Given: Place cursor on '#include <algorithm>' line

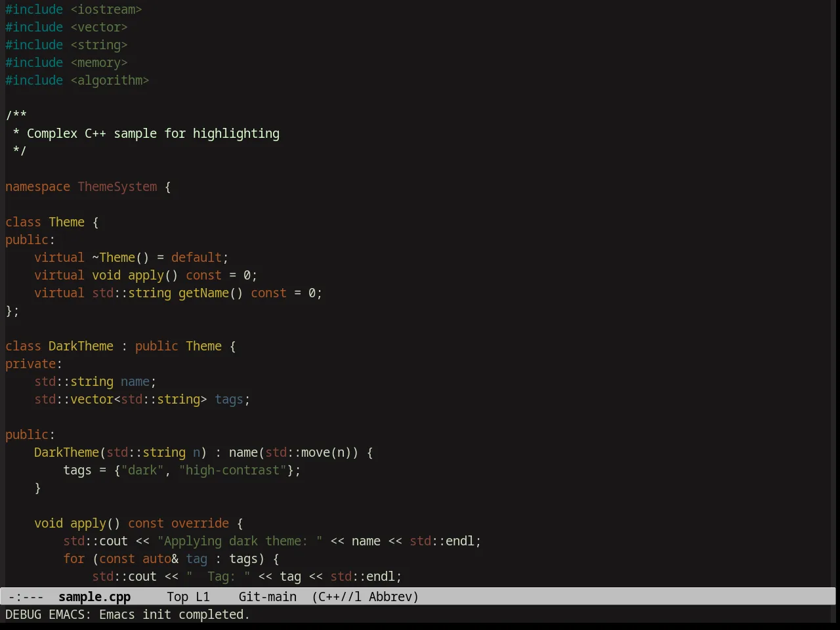Looking at the screenshot, I should tap(77, 80).
